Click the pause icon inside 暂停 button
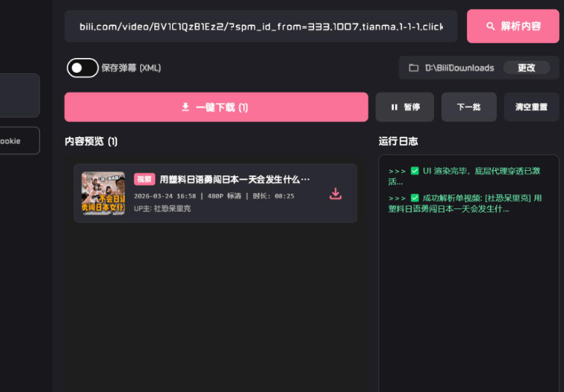The image size is (564, 392). pyautogui.click(x=393, y=106)
